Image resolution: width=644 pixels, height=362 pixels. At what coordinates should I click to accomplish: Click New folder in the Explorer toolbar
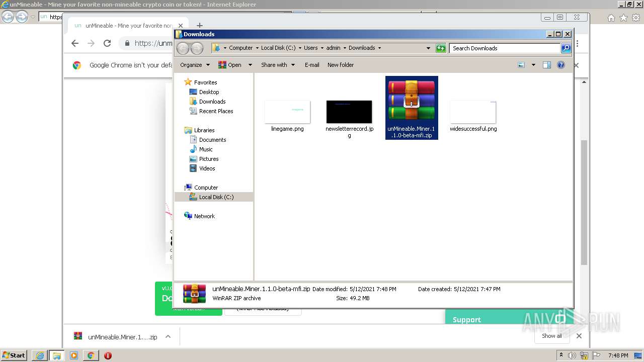pyautogui.click(x=341, y=65)
